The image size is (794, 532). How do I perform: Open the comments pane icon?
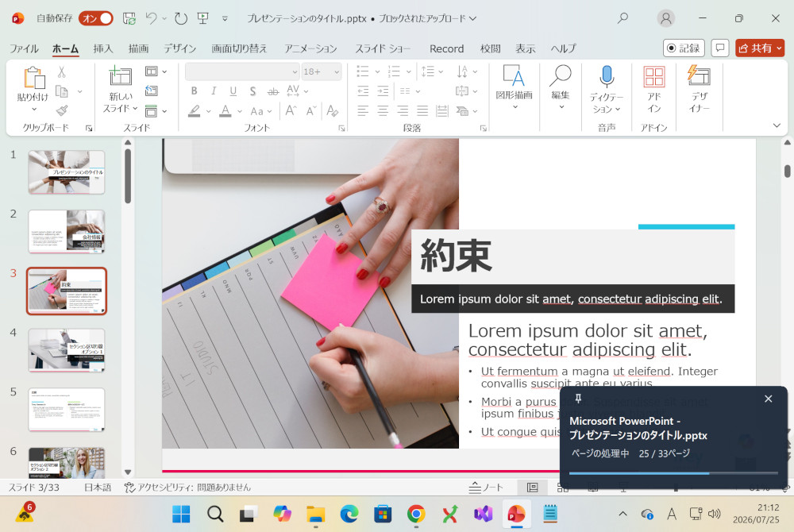coord(719,48)
